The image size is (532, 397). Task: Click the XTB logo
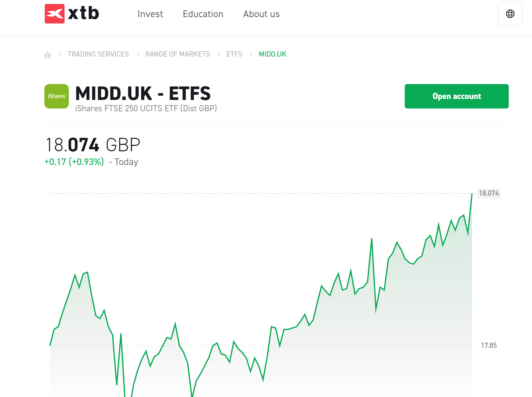coord(72,14)
